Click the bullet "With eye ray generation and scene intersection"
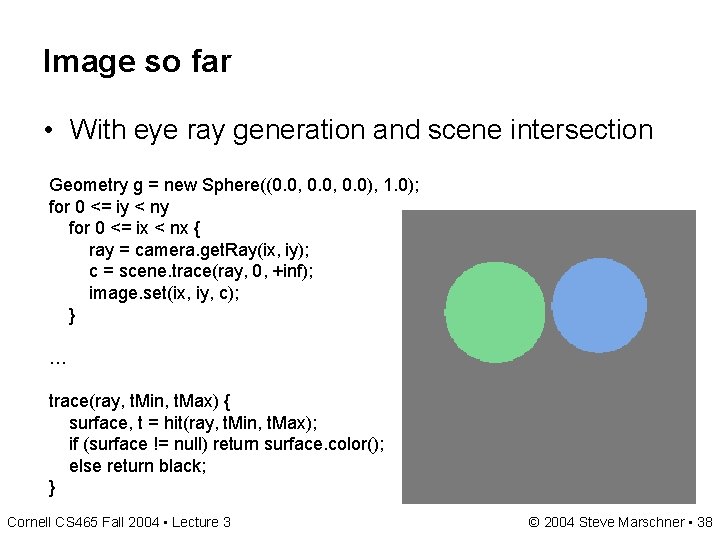The image size is (720, 540). tap(361, 130)
